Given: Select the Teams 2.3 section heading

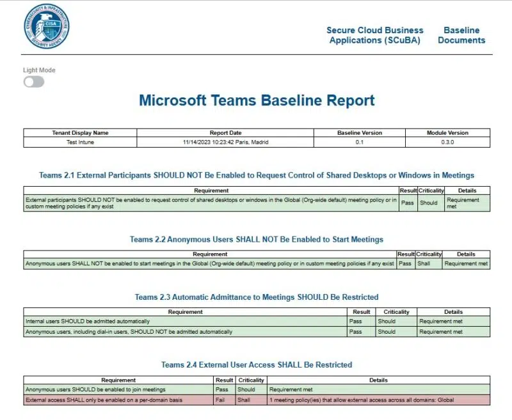Looking at the screenshot, I should click(x=255, y=297).
